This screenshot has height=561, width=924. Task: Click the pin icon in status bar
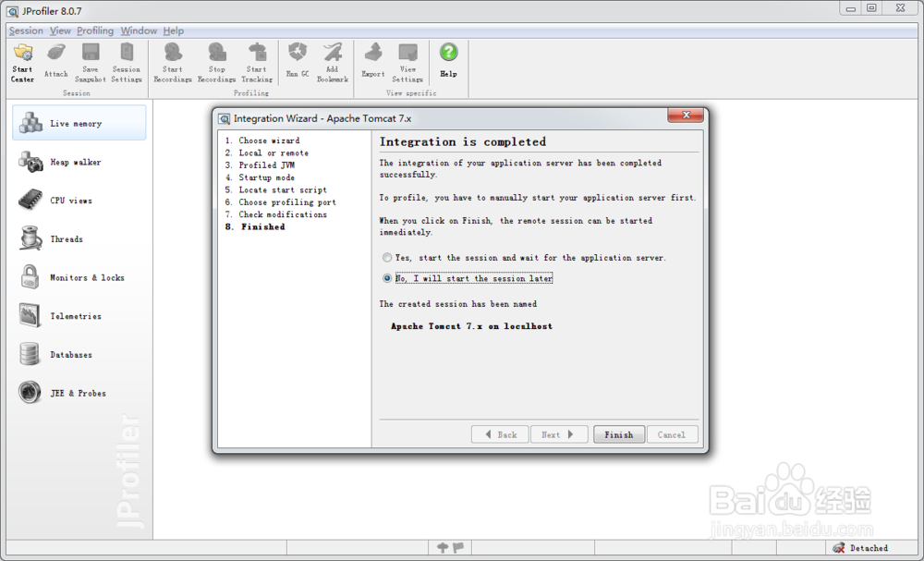tap(443, 547)
